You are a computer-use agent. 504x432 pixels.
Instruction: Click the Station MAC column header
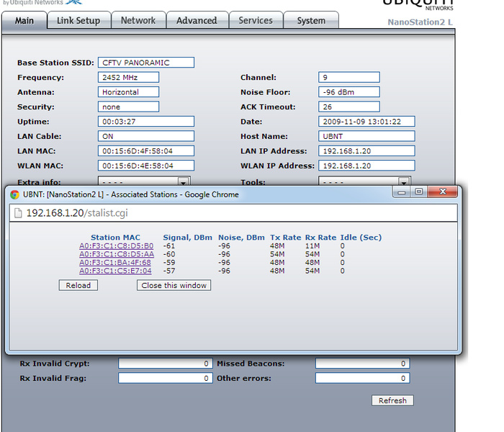[x=115, y=238]
